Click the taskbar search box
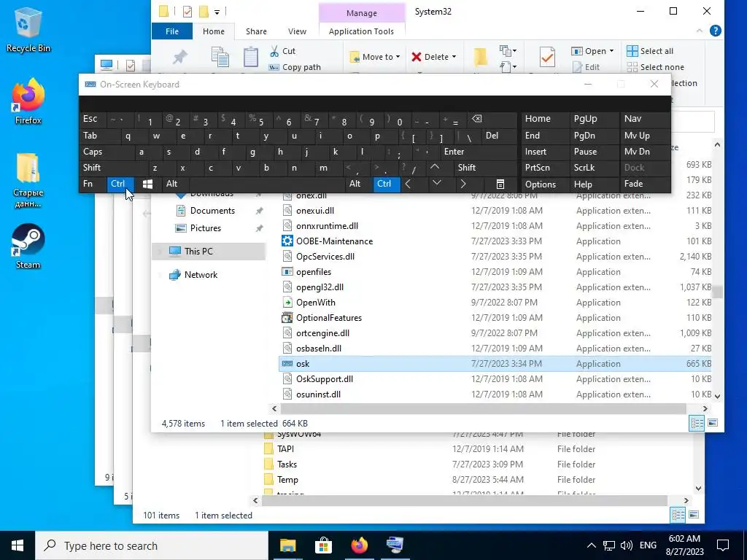This screenshot has width=747, height=560. click(x=152, y=545)
